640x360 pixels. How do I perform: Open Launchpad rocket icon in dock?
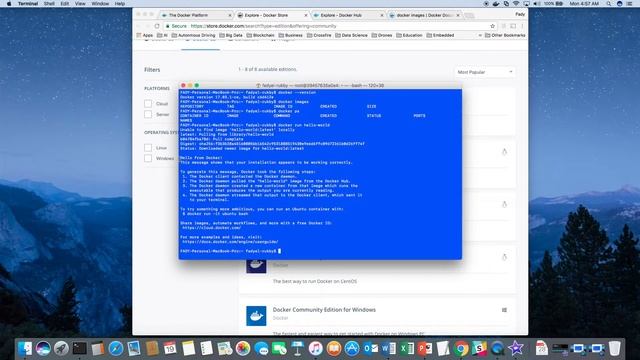coord(61,348)
